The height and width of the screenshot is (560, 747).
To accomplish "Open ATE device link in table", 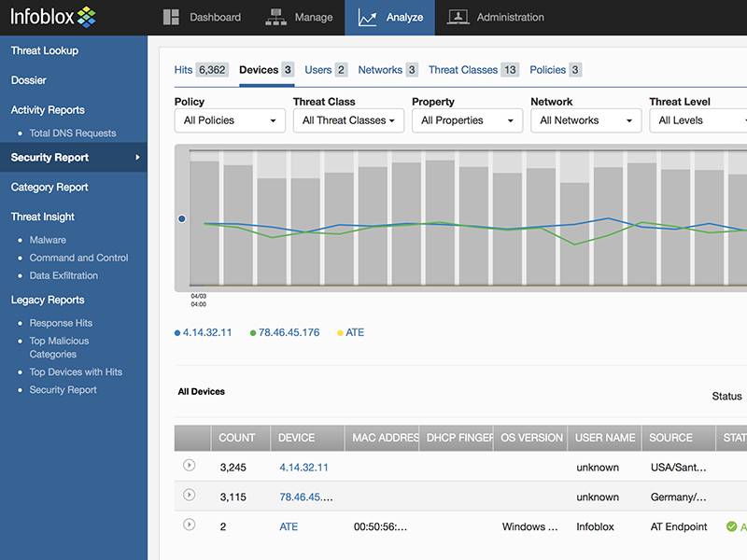I will pos(289,526).
